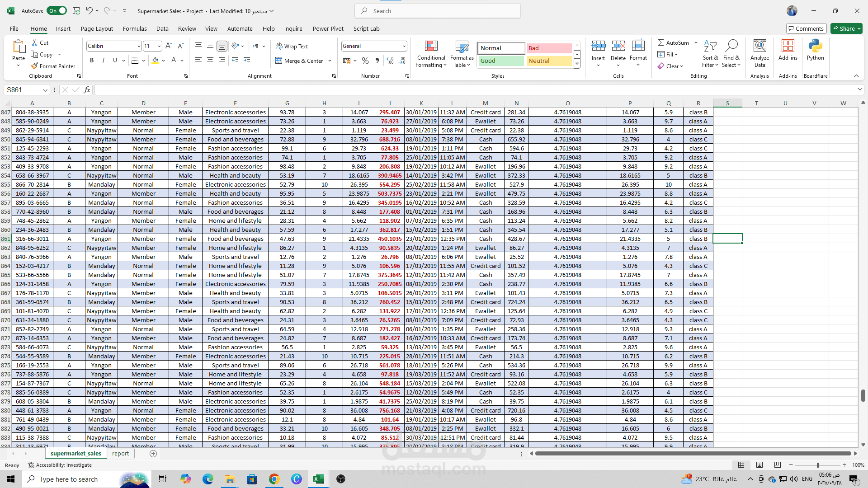Open the Name Box dropdown arrow
868x488 pixels.
pos(45,90)
